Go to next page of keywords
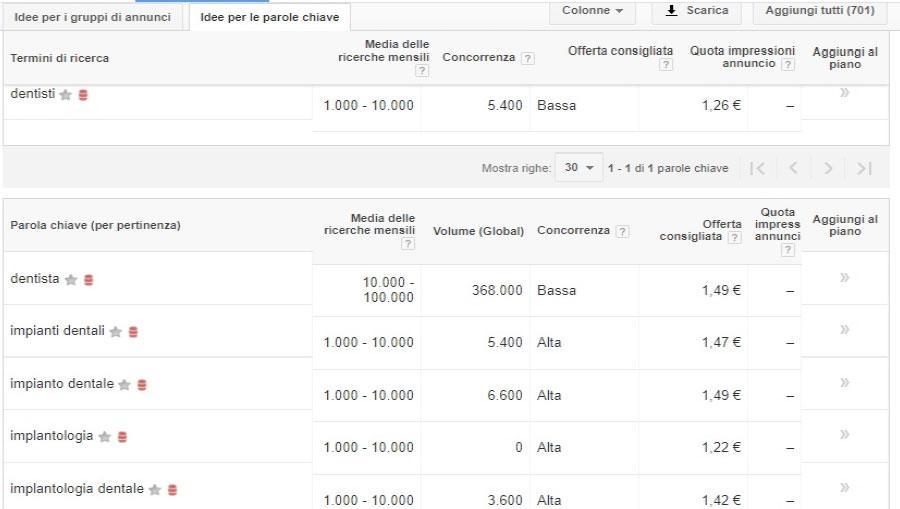 828,168
